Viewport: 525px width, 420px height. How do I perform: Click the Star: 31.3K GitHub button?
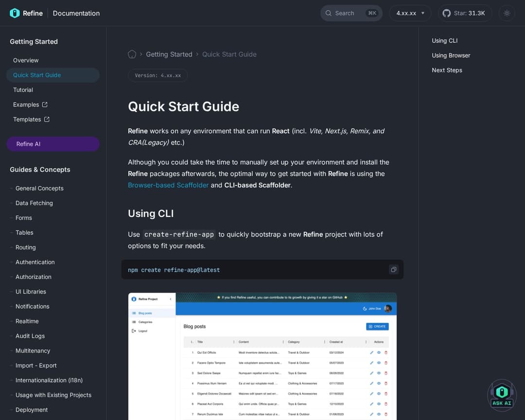coord(465,13)
